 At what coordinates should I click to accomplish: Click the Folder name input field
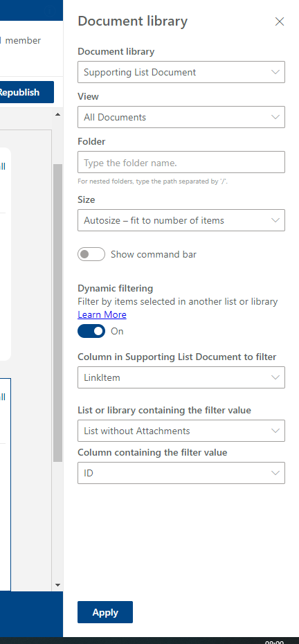point(181,162)
